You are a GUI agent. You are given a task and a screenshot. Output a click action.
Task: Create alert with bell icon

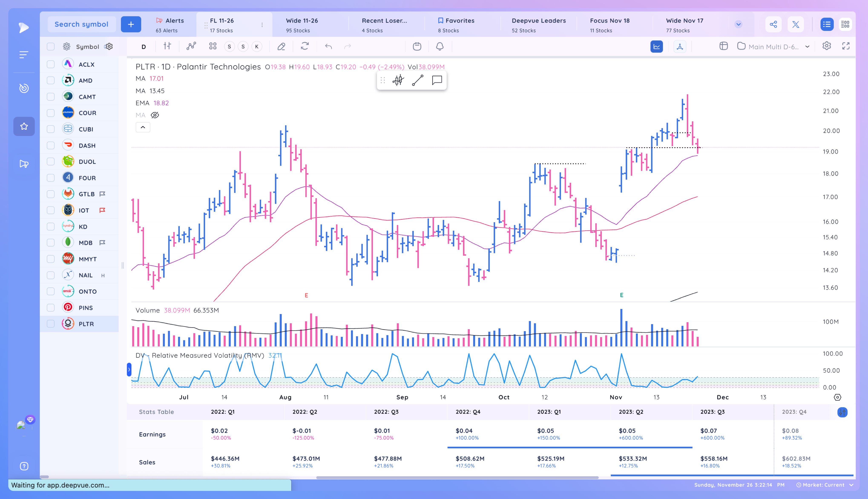click(440, 46)
